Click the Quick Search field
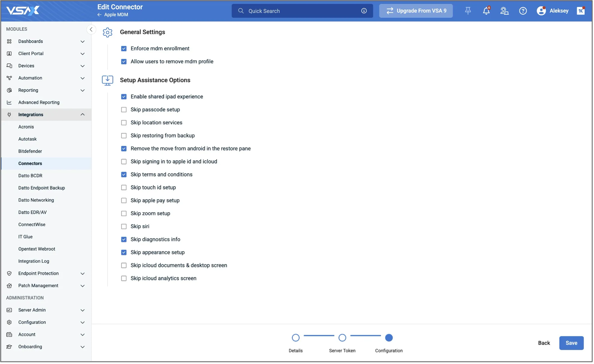Viewport: 594px width, 364px height. coord(301,11)
